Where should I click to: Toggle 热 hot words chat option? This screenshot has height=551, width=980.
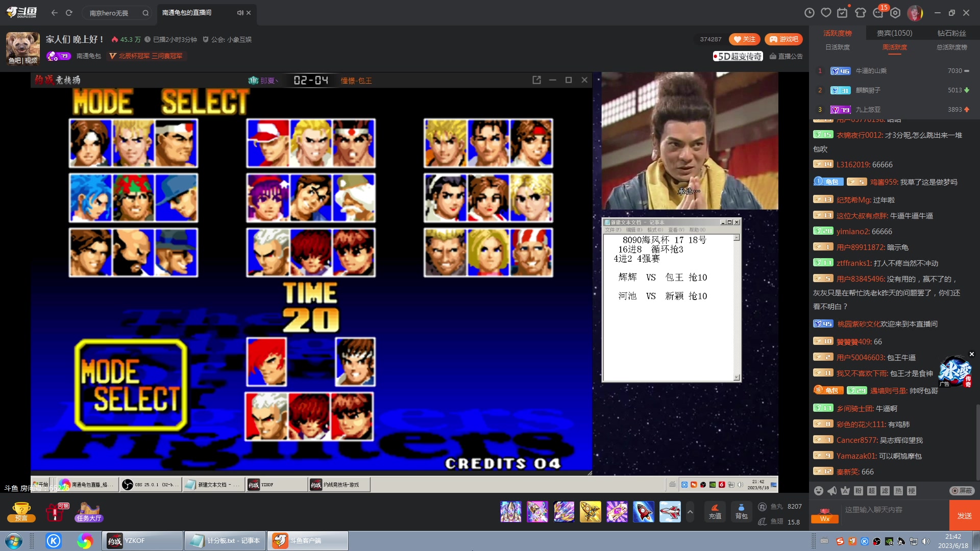coord(898,491)
